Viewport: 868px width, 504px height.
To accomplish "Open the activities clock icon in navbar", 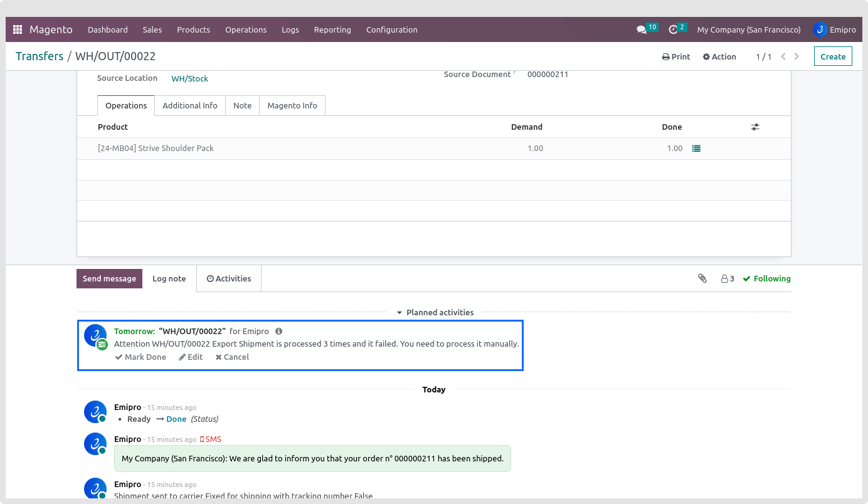I will (674, 29).
